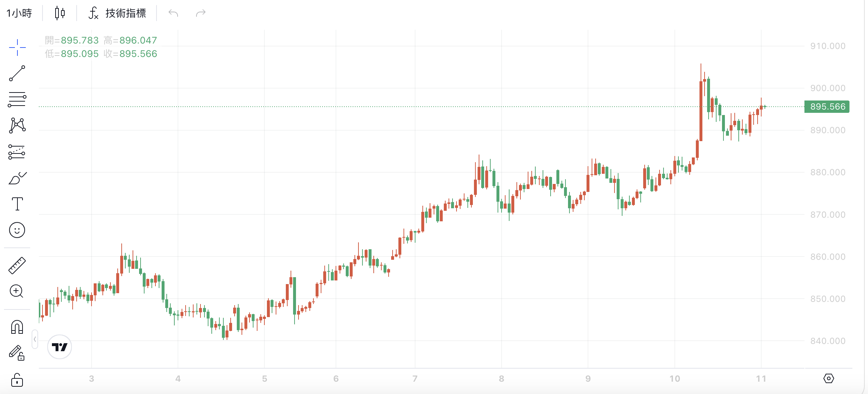The image size is (868, 394).
Task: Open chart settings gear at bottom right
Action: (x=828, y=378)
